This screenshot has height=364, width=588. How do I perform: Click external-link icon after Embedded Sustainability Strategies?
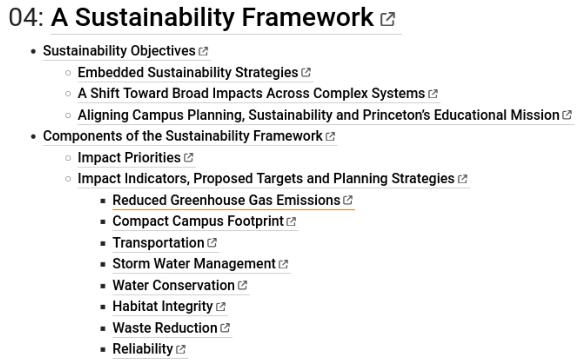pos(306,72)
